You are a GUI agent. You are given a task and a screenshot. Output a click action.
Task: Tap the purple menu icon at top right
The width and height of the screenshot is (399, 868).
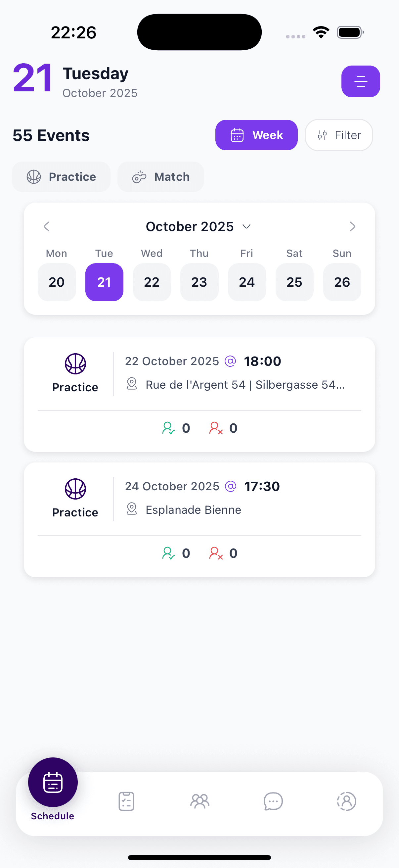(x=360, y=81)
